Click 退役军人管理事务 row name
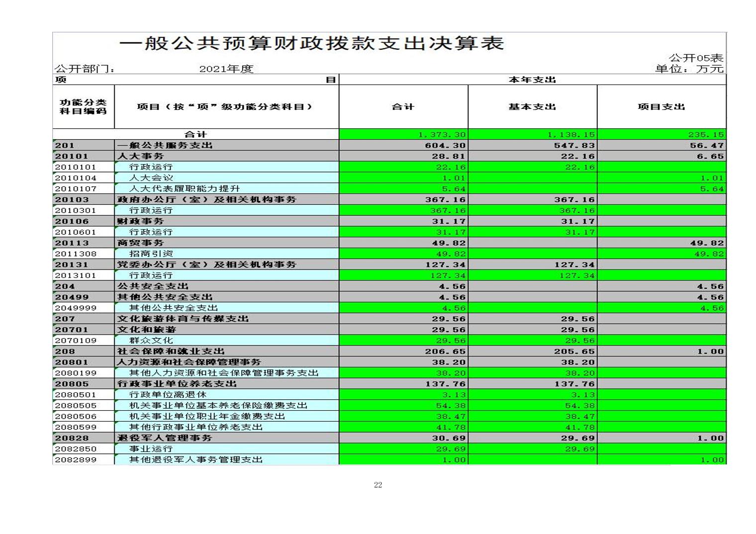Screen dimensions: 756x534 [x=165, y=438]
